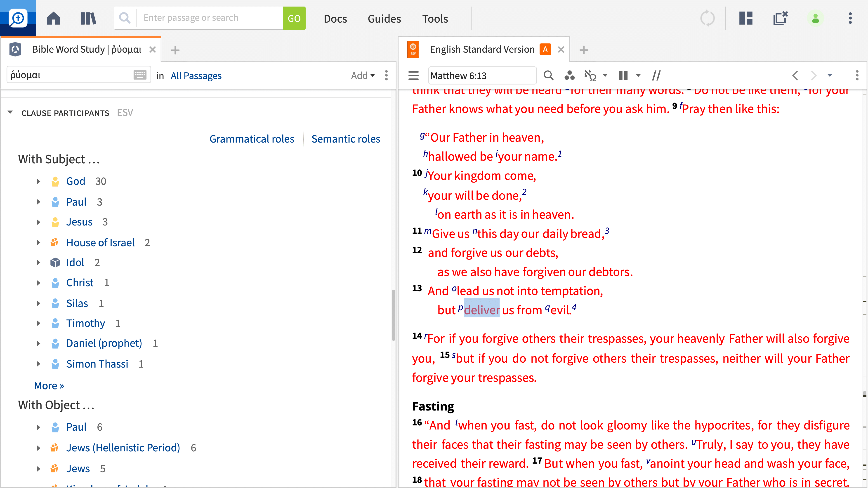Image resolution: width=868 pixels, height=488 pixels.
Task: Expand the God subject entry
Action: 38,181
